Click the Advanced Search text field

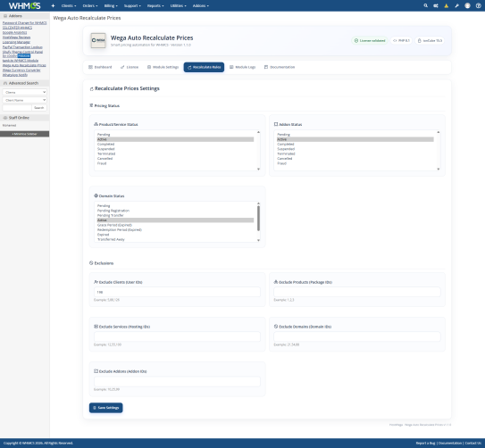tap(17, 108)
